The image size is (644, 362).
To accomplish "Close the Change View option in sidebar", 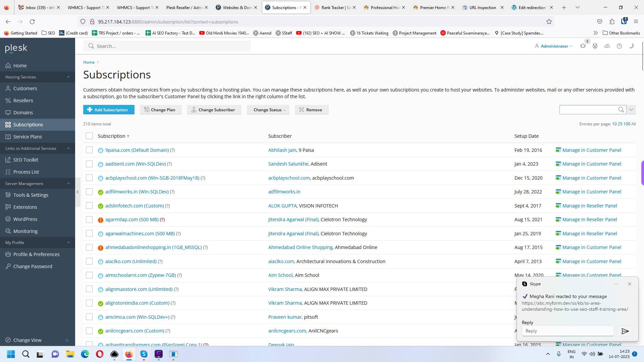I will [x=67, y=340].
